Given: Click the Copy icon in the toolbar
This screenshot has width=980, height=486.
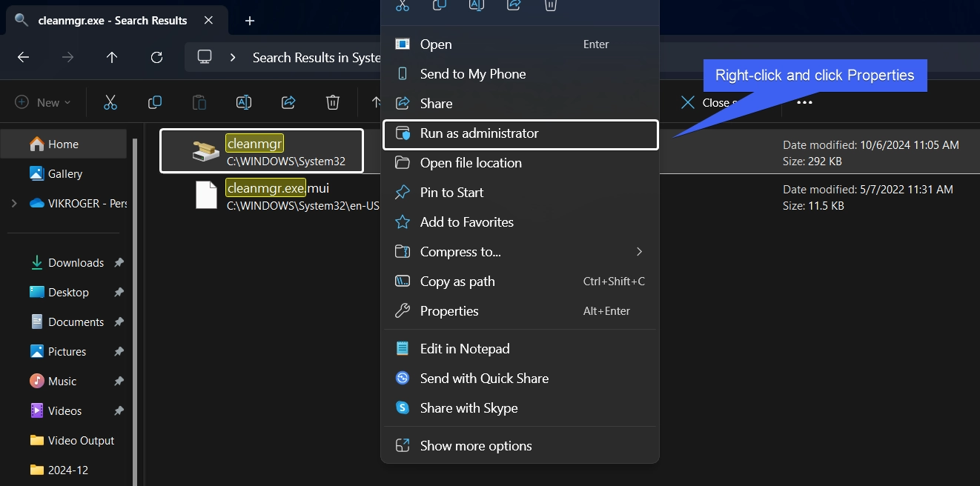Looking at the screenshot, I should (x=155, y=102).
